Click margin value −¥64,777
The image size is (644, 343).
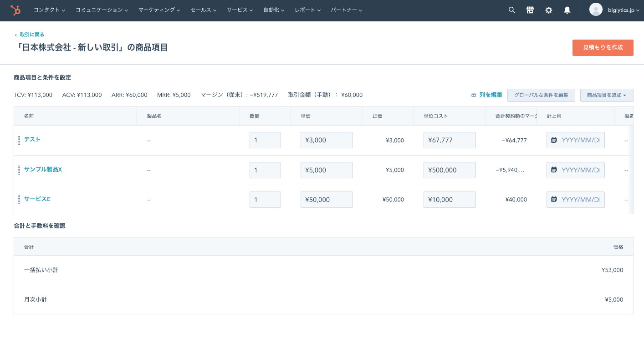[514, 141]
